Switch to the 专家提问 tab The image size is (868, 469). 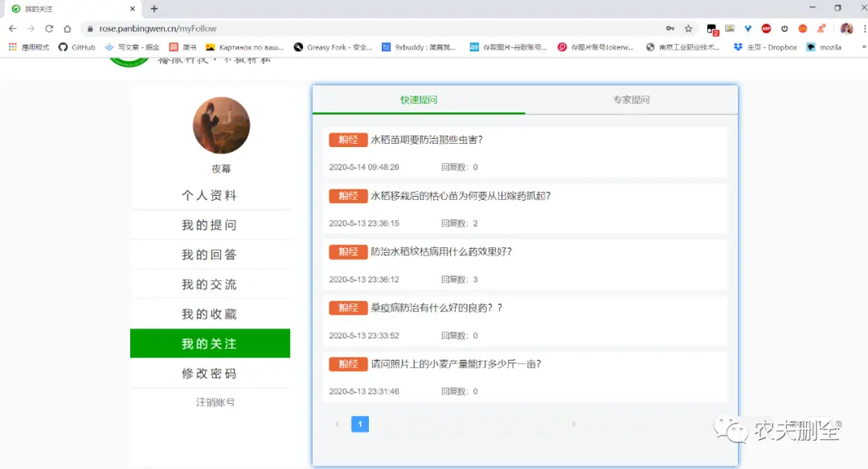click(631, 100)
